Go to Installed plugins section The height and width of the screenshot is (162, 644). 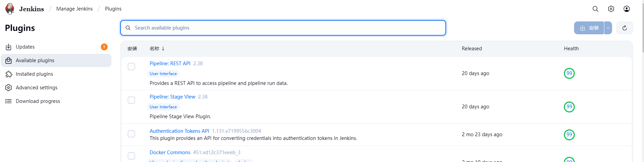[x=34, y=74]
